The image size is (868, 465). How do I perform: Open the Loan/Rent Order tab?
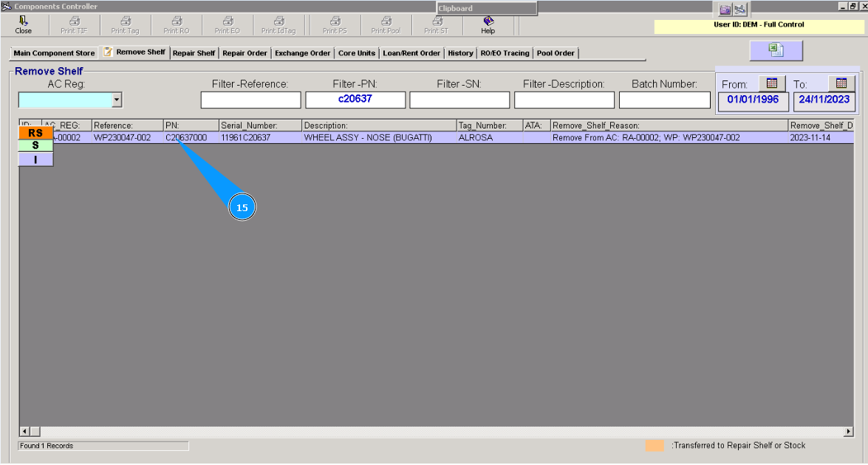[411, 53]
